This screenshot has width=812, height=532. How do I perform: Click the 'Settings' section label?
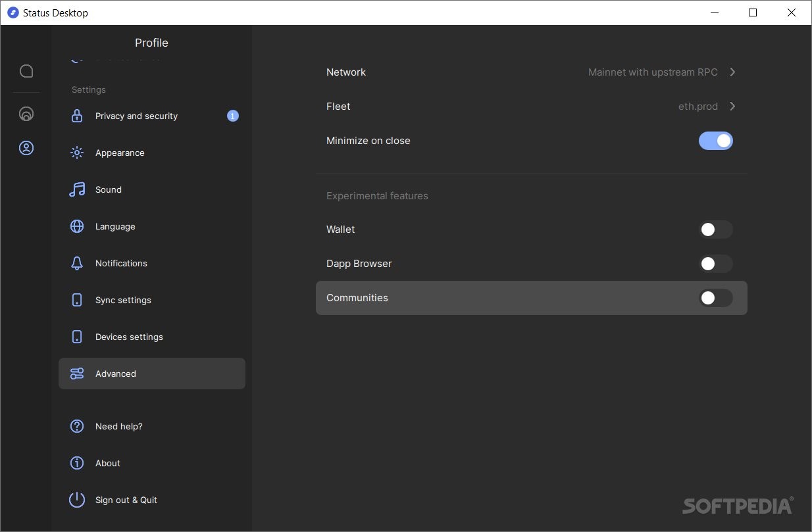click(89, 90)
